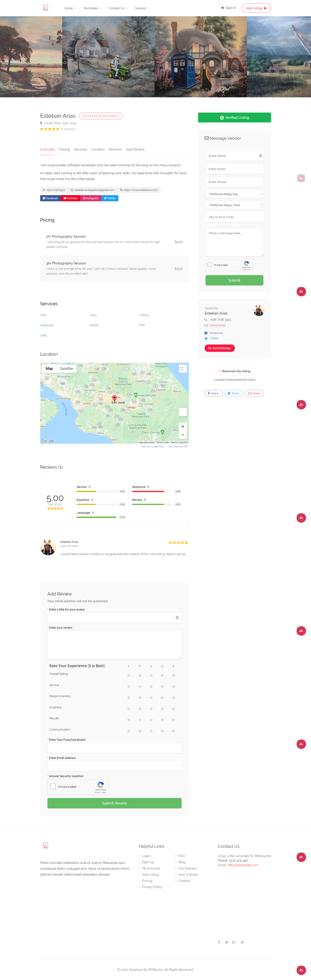
Task: Open the site logo in header
Action: (46, 8)
